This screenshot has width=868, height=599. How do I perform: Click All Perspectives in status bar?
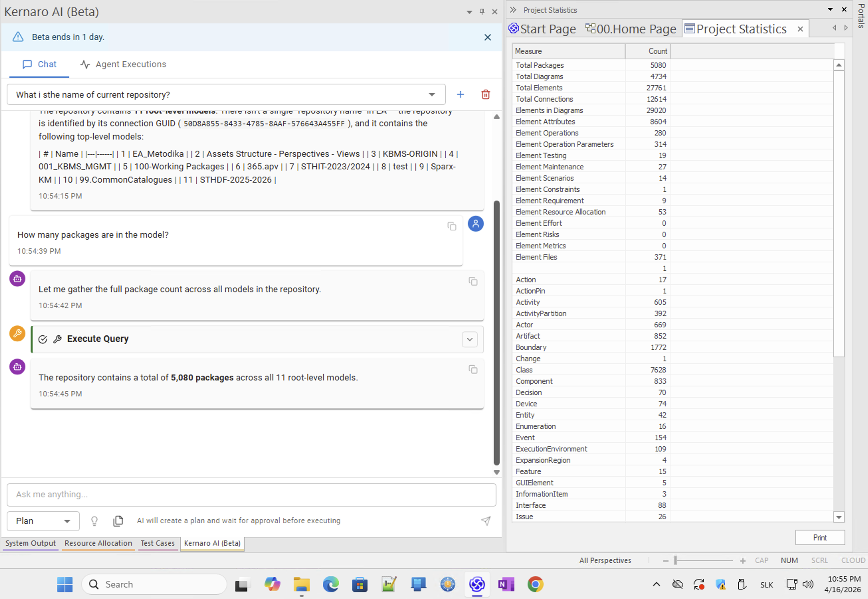click(605, 560)
